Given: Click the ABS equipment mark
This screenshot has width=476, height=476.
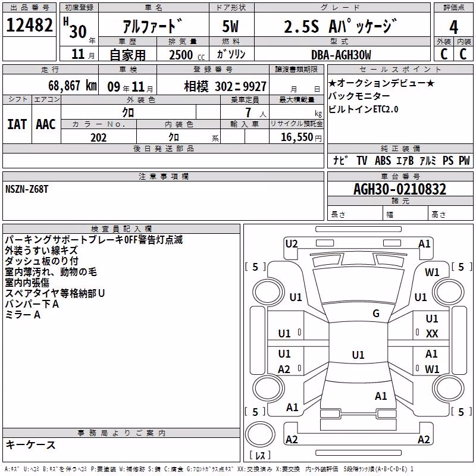Looking at the screenshot, I should coord(383,160).
